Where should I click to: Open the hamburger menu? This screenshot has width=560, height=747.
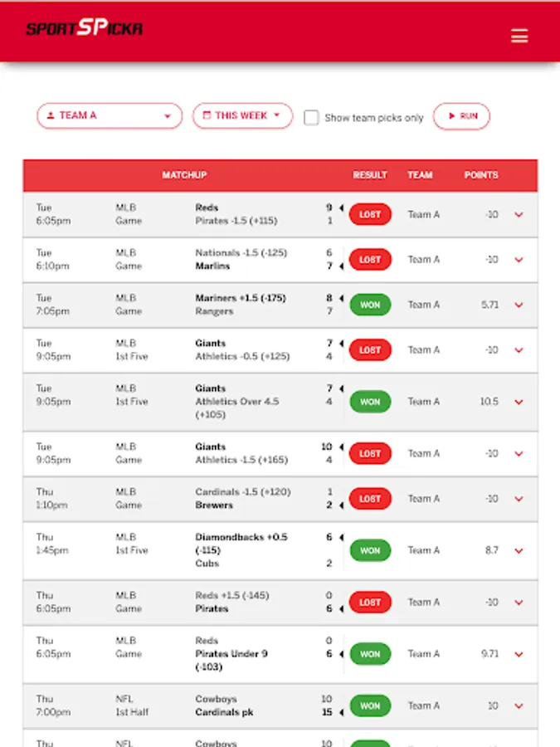pyautogui.click(x=519, y=36)
